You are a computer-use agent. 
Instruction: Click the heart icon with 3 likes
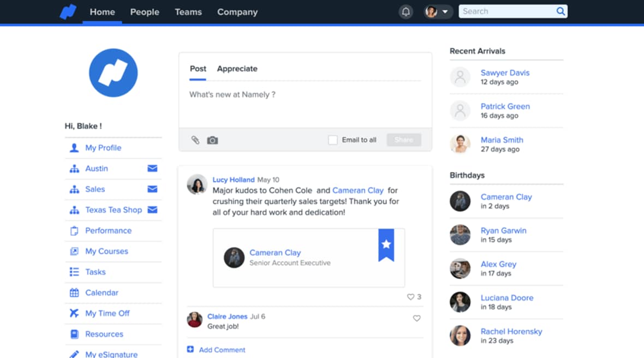click(410, 297)
